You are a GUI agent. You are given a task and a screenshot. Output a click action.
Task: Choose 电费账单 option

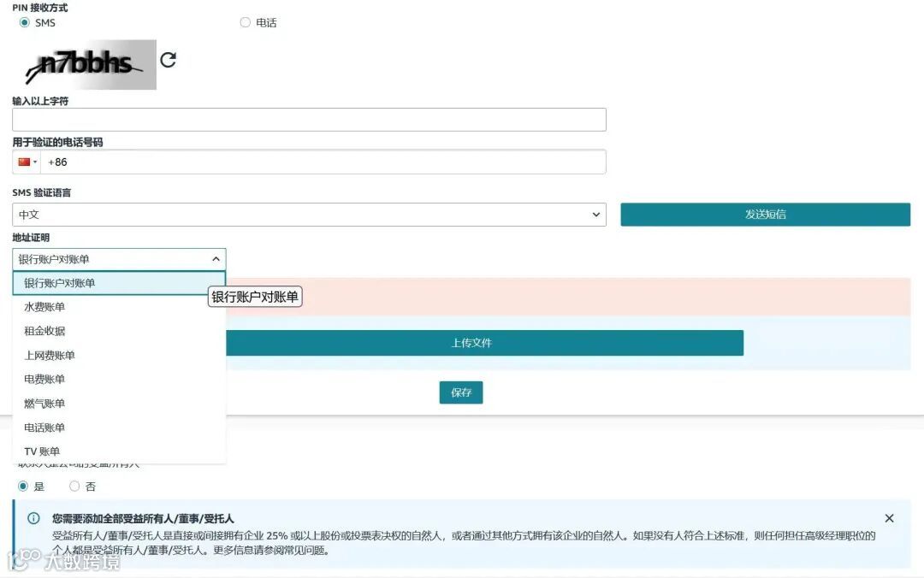[x=119, y=380]
